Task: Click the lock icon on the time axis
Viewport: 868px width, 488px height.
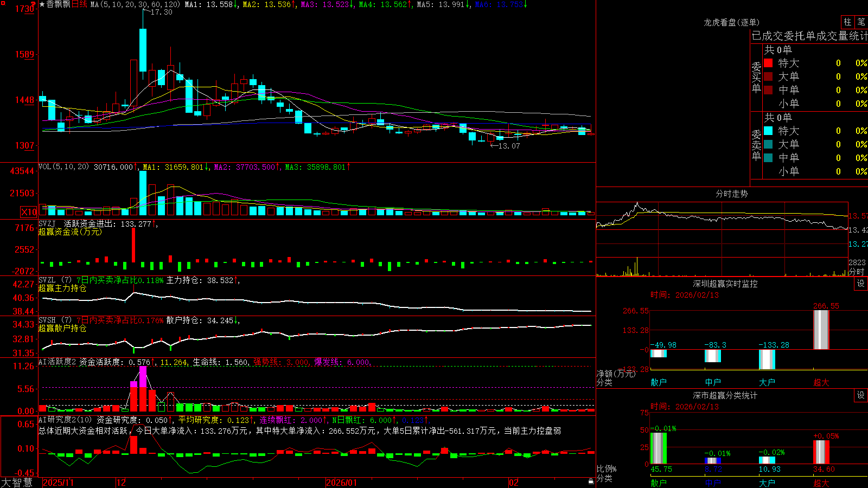Action: coord(591,481)
